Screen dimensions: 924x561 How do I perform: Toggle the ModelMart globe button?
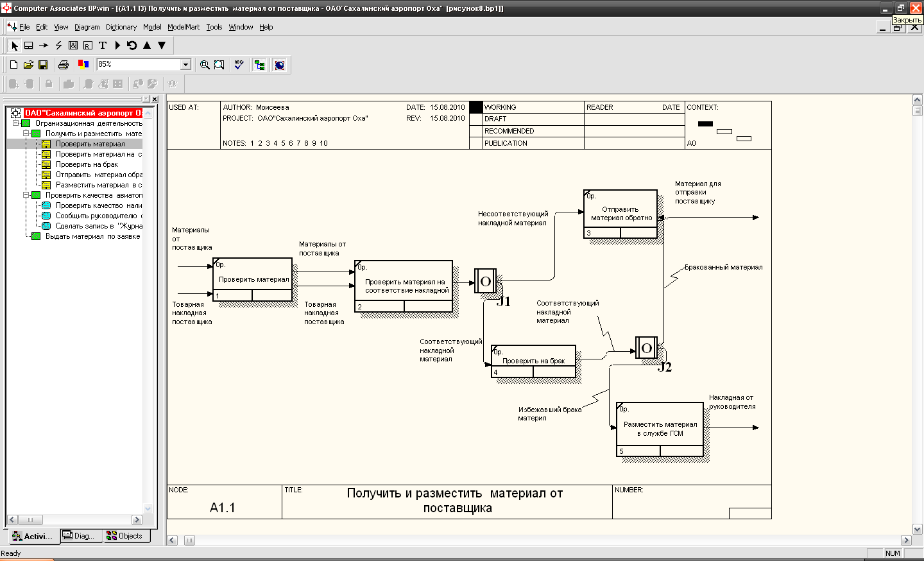tap(279, 65)
